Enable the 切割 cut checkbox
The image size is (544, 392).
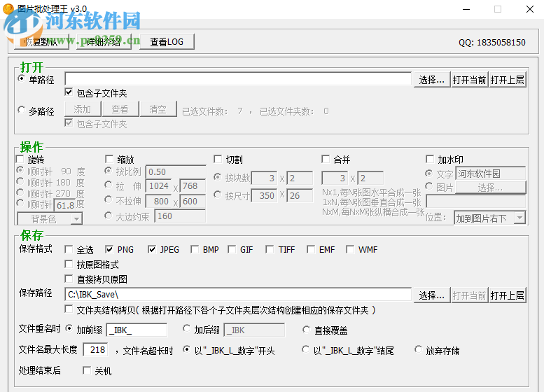[218, 159]
